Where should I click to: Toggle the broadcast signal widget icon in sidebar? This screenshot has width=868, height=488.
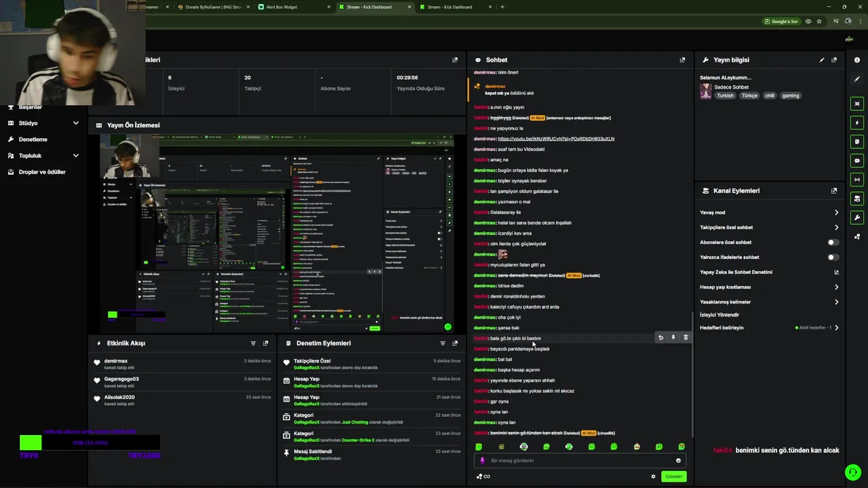(x=857, y=180)
